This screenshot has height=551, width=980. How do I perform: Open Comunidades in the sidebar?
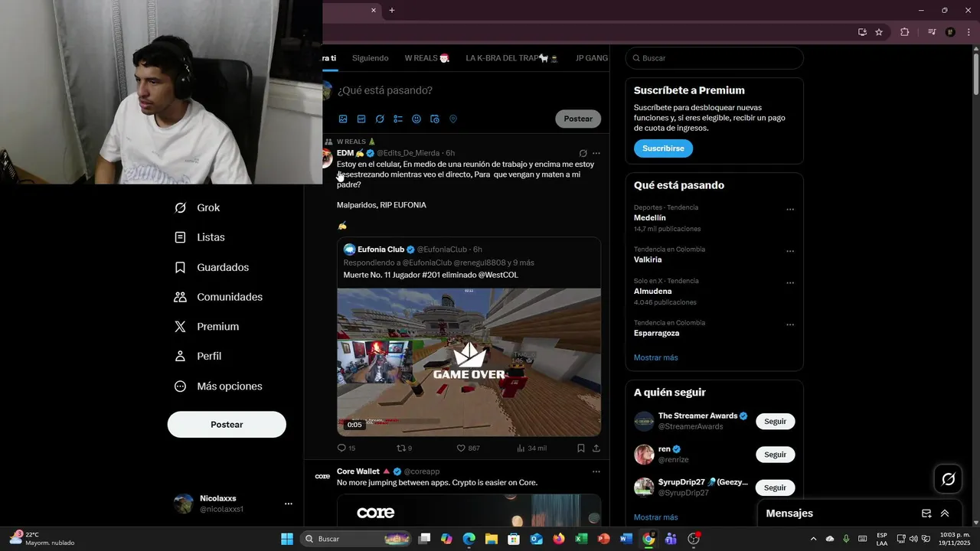point(219,297)
